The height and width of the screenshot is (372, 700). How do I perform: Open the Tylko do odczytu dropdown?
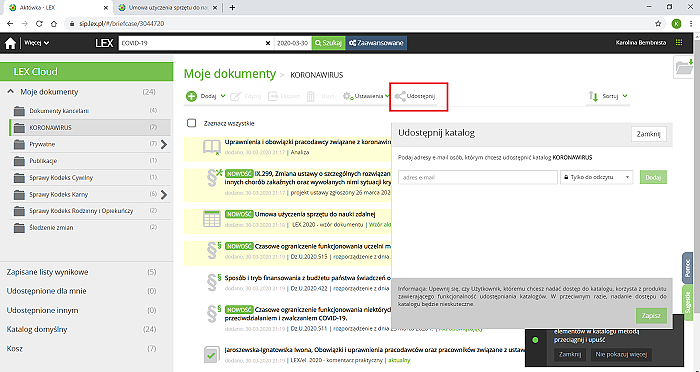tap(596, 177)
